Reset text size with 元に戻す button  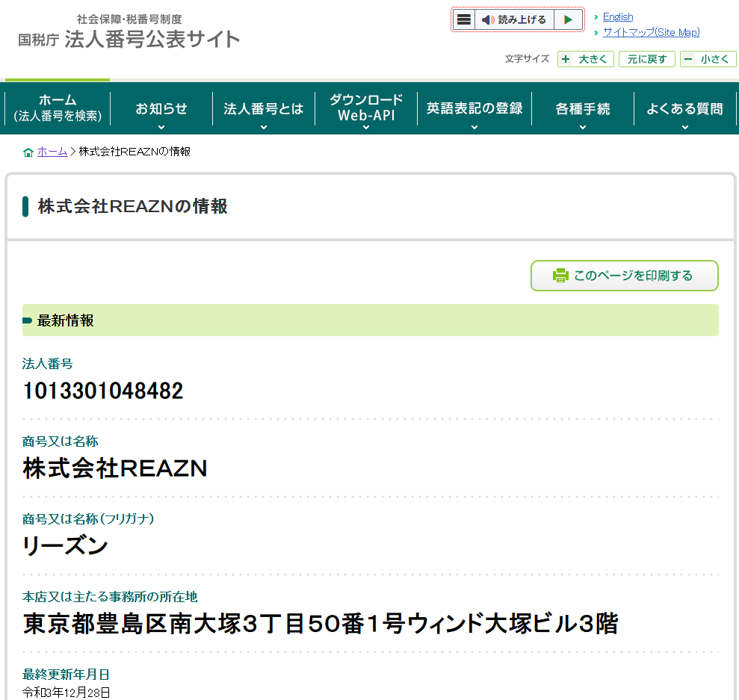click(646, 59)
